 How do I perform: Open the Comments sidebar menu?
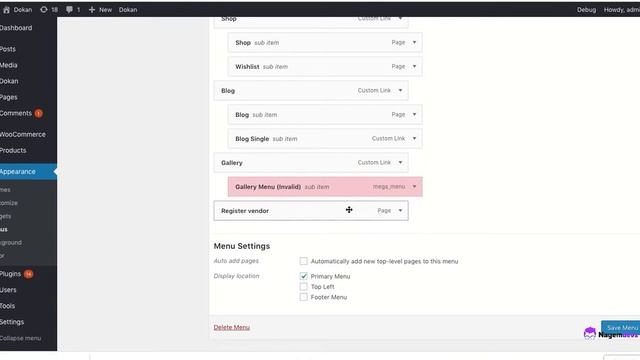point(16,113)
